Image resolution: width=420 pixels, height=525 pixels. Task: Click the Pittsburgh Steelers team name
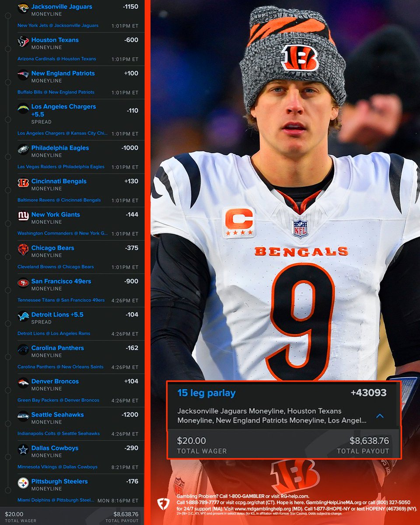(59, 481)
